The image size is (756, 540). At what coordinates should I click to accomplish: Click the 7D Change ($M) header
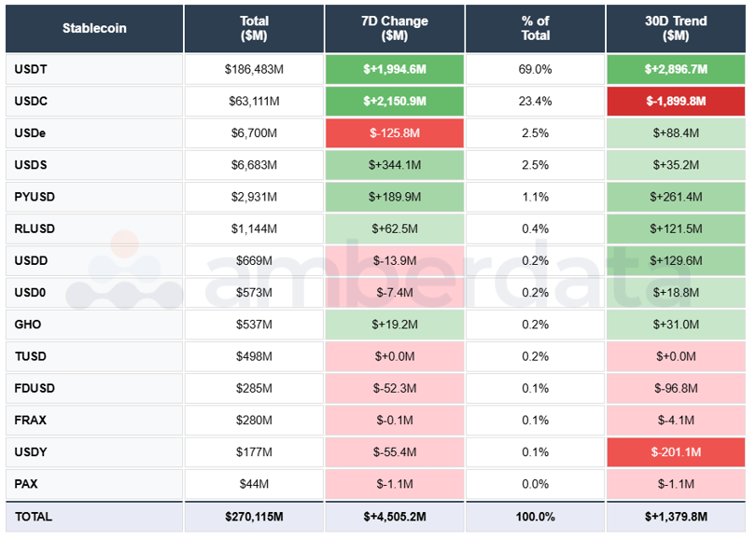pos(394,29)
